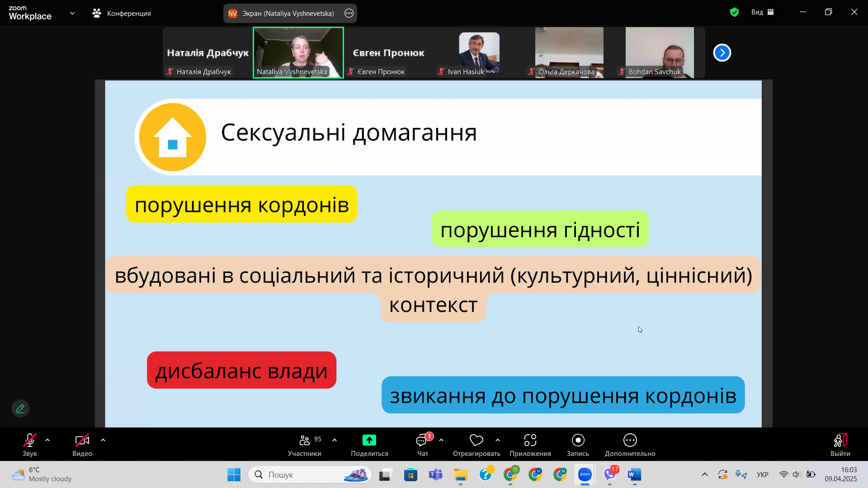Click the green annotation pencil icon
Screen dimensions: 868x488
pos(20,408)
